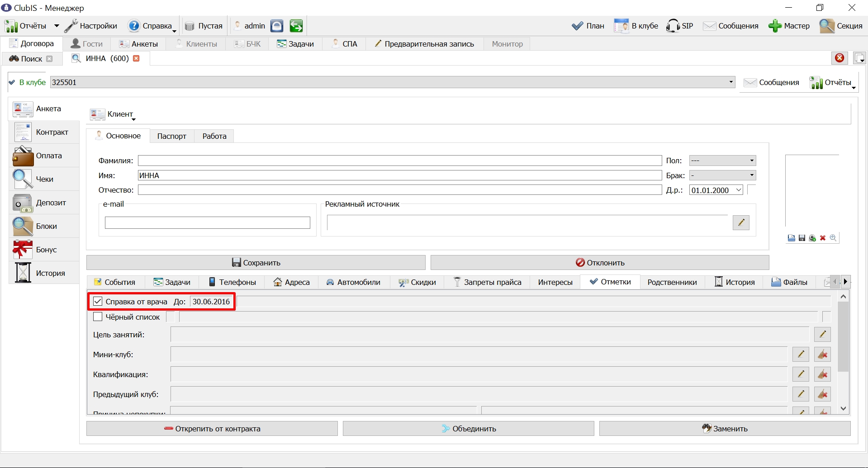Click the Отклонить button
The image size is (868, 468).
[x=600, y=263]
